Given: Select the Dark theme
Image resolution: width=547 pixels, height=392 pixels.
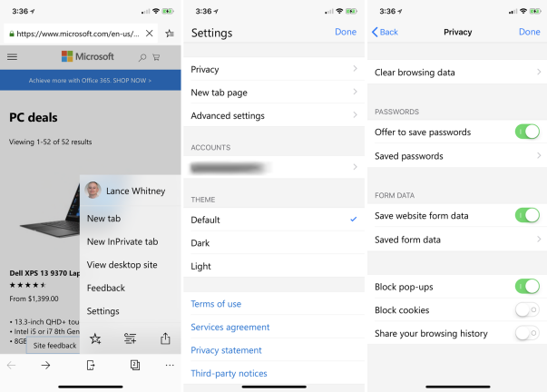Looking at the screenshot, I should tap(274, 242).
